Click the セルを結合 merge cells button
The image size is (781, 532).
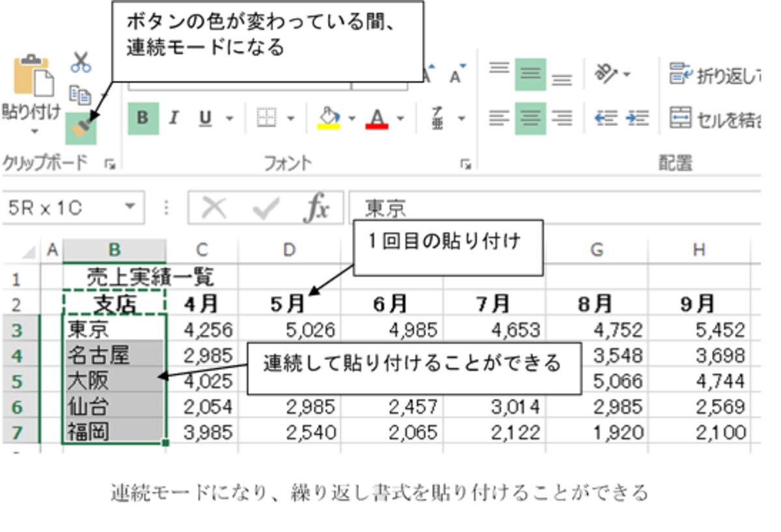pos(715,118)
